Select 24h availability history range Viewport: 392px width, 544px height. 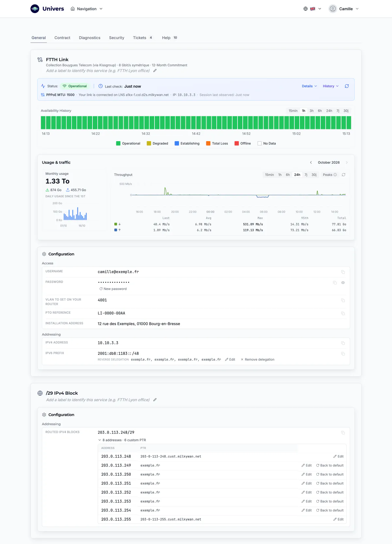329,111
